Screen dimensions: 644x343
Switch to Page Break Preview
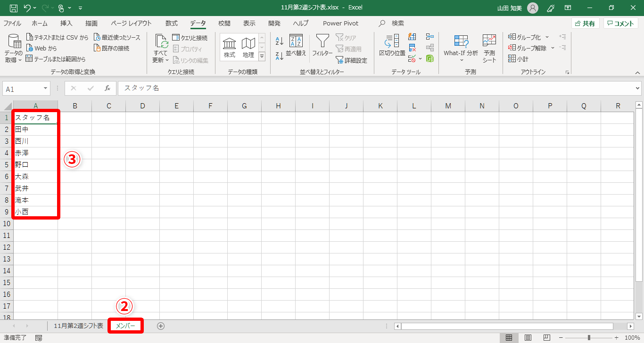547,338
